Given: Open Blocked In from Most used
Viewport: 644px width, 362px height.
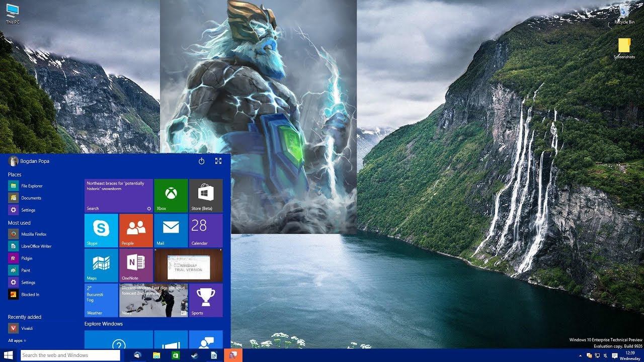Looking at the screenshot, I should coord(24,295).
